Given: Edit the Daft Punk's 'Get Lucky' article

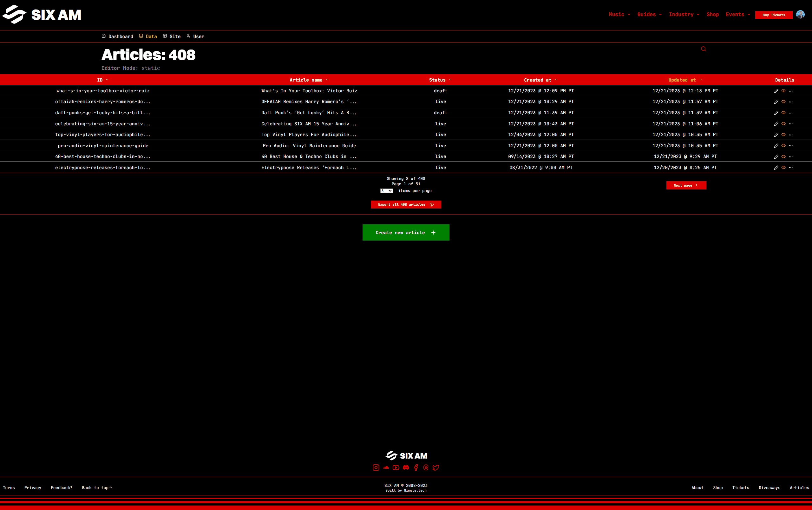Looking at the screenshot, I should tap(776, 113).
